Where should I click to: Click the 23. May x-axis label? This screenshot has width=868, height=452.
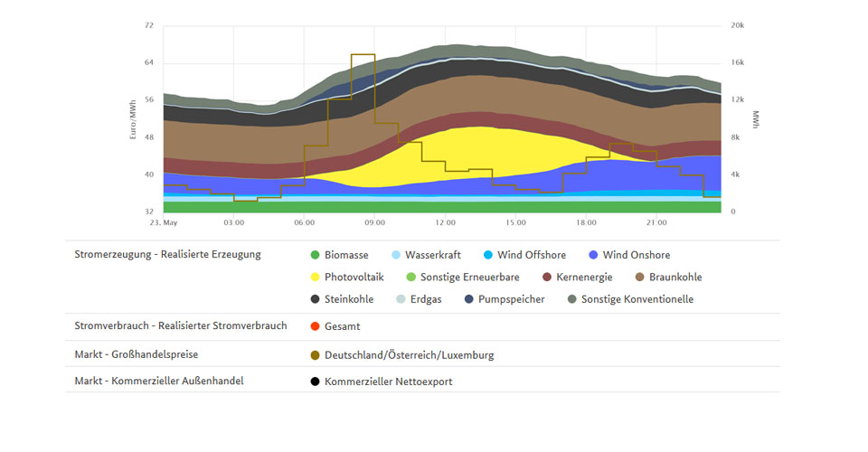[164, 223]
